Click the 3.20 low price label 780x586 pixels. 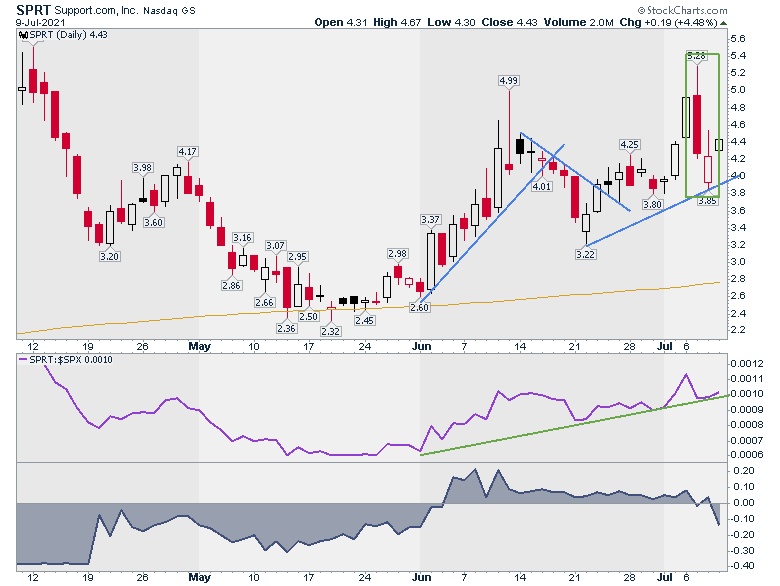coord(109,256)
